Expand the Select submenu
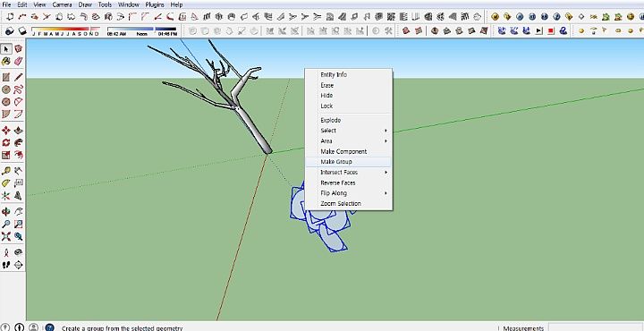The image size is (644, 331). (x=349, y=131)
